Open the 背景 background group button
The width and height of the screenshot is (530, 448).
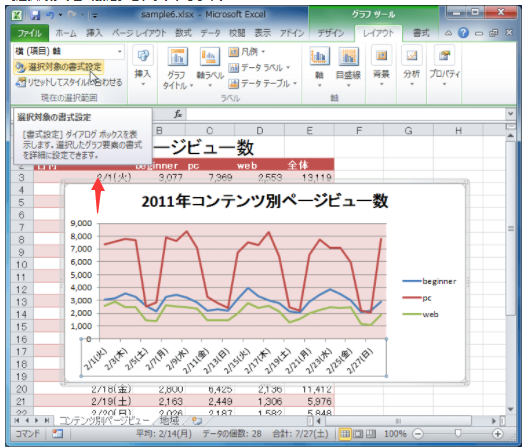[381, 66]
